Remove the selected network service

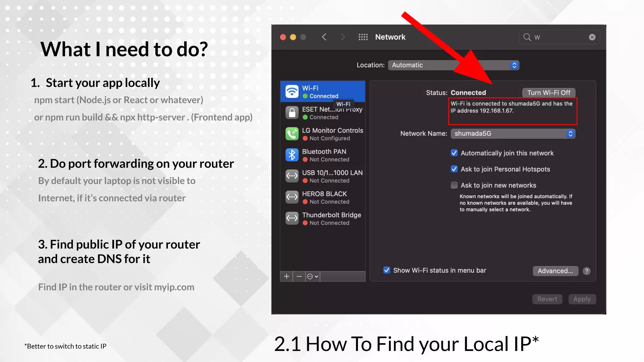(x=299, y=277)
